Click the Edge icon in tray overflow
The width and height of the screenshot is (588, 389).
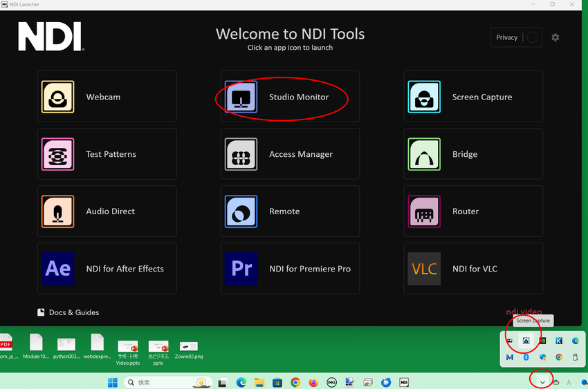coord(576,341)
